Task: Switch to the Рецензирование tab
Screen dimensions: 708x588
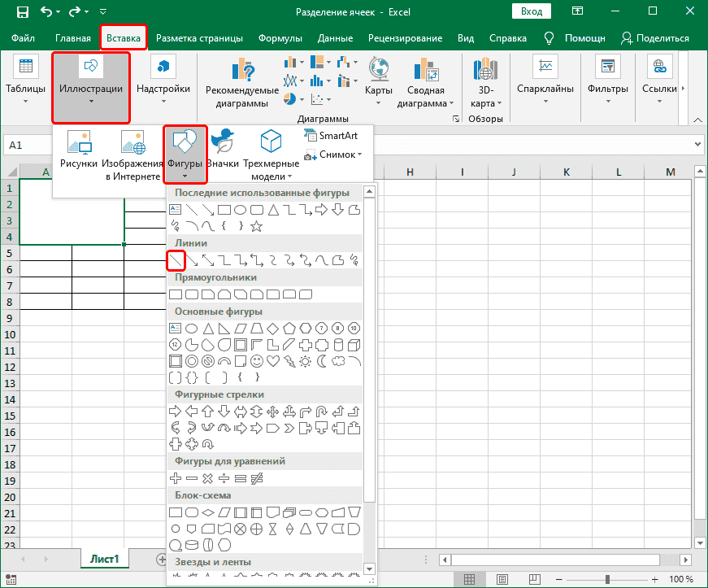Action: click(x=410, y=37)
